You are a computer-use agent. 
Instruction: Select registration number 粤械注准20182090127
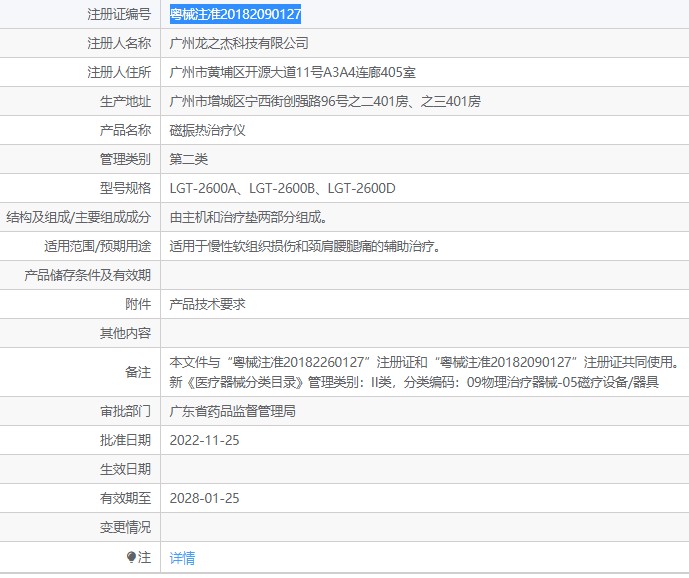(x=235, y=14)
